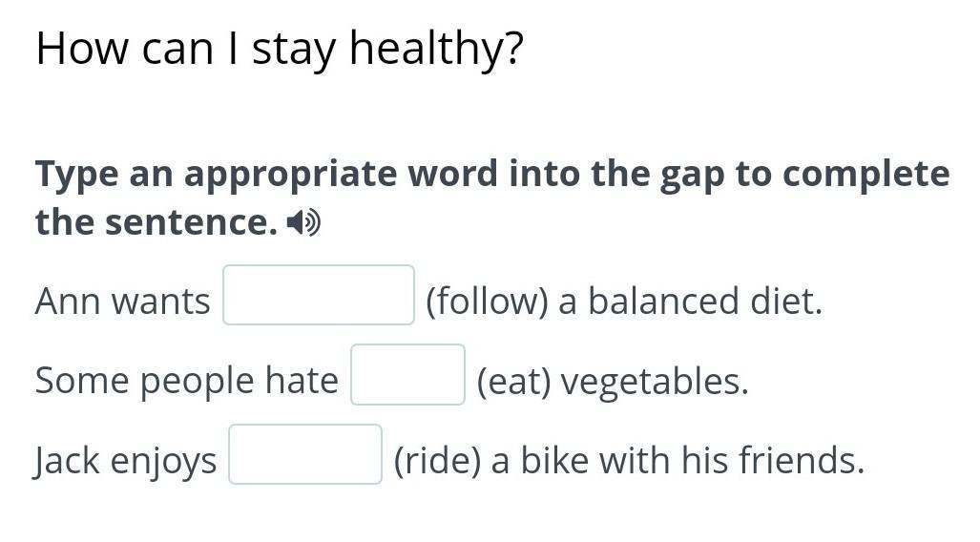Select the gap after 'Jack enjoys'

(305, 455)
